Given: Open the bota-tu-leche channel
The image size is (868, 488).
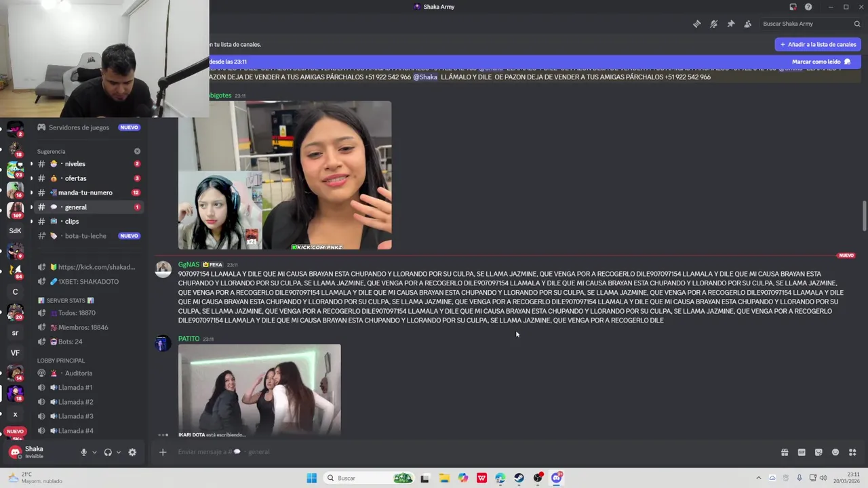Looking at the screenshot, I should coord(87,236).
